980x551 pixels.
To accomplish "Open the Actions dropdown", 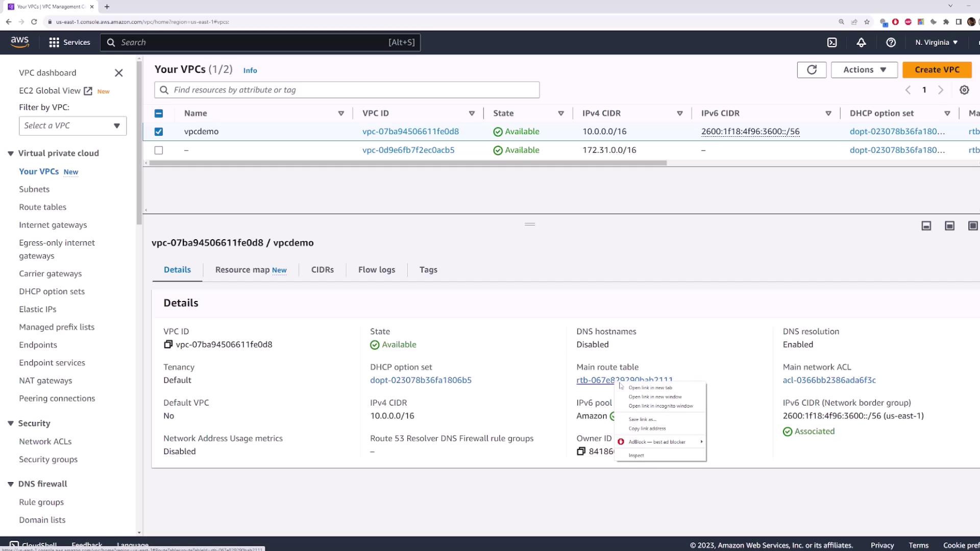I will pyautogui.click(x=864, y=70).
